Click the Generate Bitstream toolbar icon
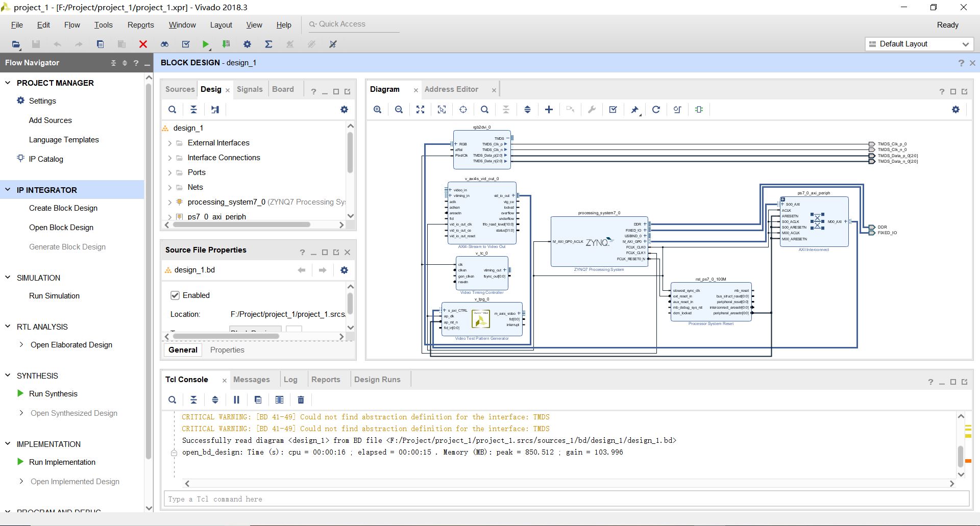980x526 pixels. click(x=226, y=44)
